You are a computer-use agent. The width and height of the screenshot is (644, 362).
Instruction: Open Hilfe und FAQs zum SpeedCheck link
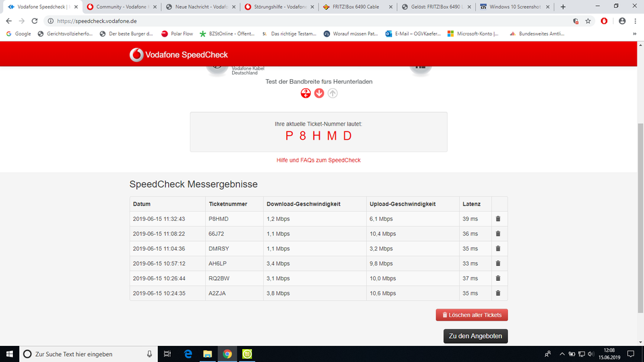coord(318,160)
